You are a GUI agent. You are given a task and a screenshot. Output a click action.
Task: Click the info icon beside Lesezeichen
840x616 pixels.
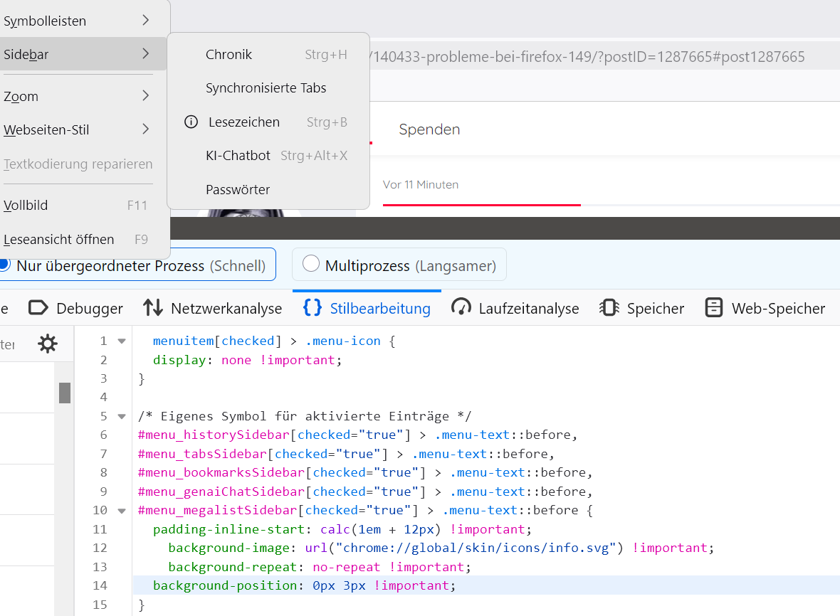tap(191, 122)
